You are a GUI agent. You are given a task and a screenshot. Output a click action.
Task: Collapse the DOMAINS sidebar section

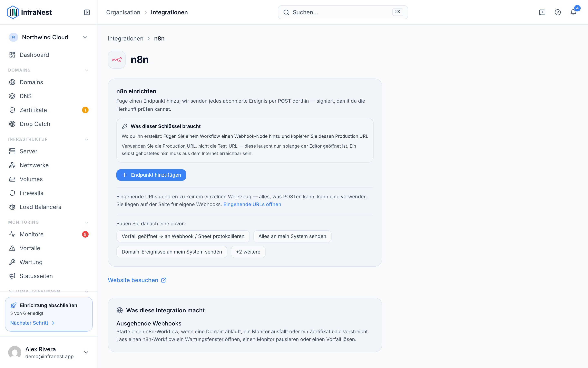click(87, 70)
